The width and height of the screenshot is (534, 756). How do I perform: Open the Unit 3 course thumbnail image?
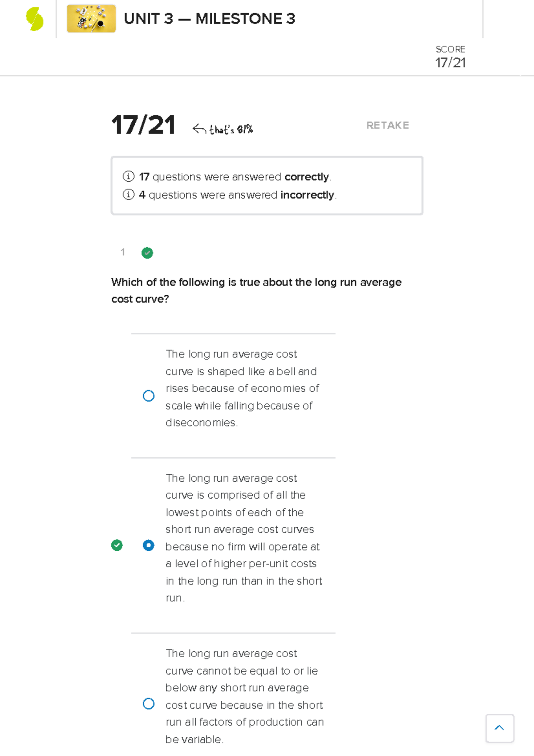click(x=91, y=19)
